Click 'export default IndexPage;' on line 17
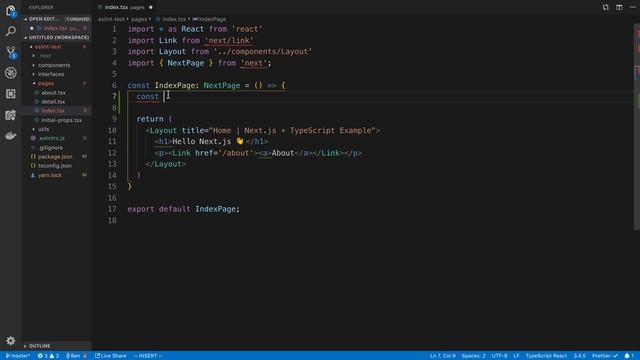Screen dimensions: 640x360 [184, 209]
